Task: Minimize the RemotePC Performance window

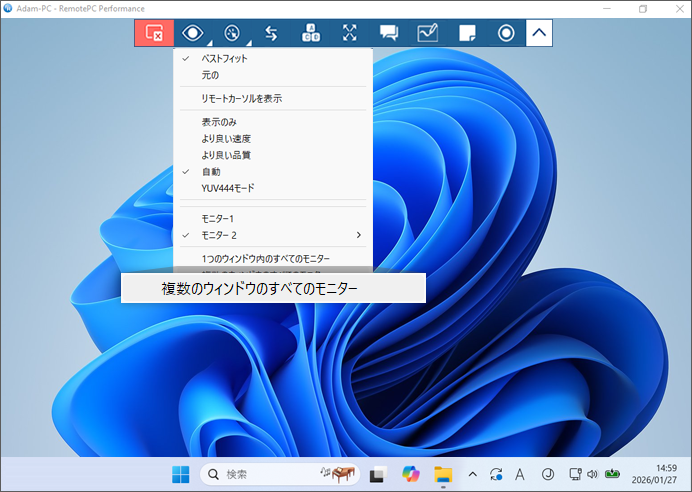Action: [x=607, y=8]
